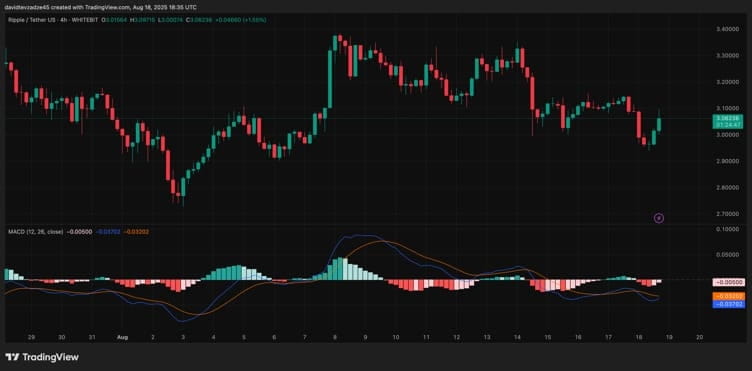Screen dimensions: 752x371
Task: Click the white MACD histogram value label
Action: click(x=728, y=282)
